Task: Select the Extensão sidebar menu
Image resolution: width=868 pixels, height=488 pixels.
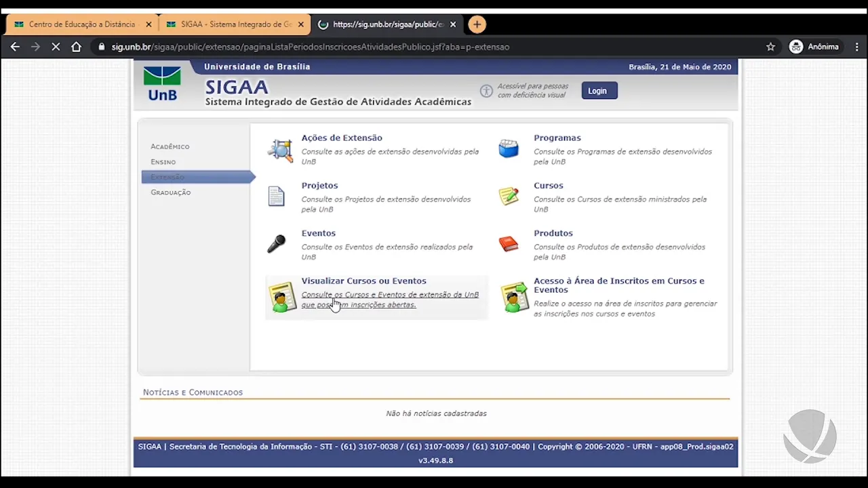Action: [197, 177]
